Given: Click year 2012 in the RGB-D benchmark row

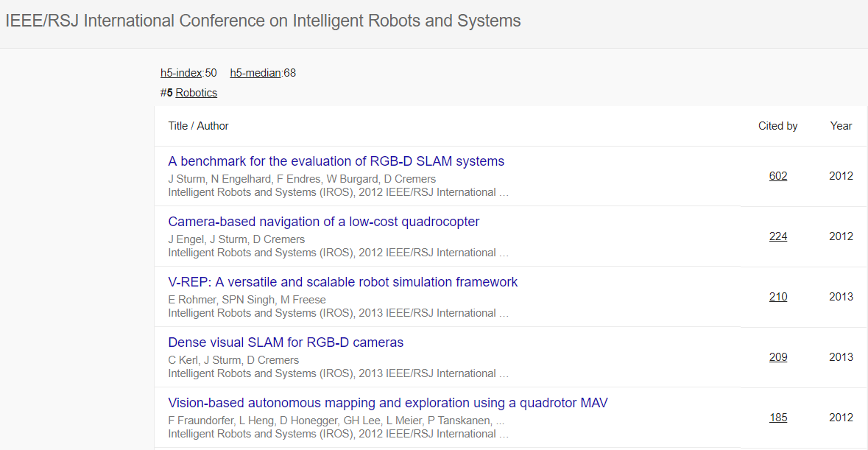Looking at the screenshot, I should 841,176.
